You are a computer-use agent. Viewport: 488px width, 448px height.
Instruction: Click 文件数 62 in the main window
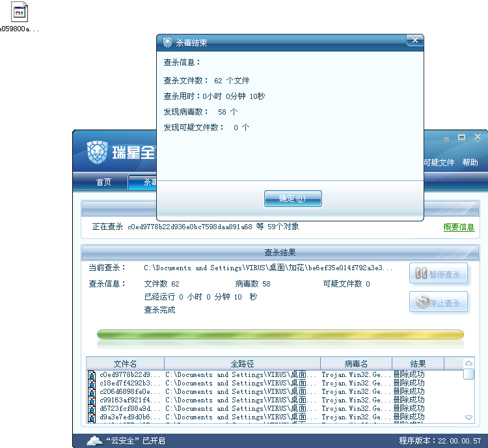(x=161, y=284)
